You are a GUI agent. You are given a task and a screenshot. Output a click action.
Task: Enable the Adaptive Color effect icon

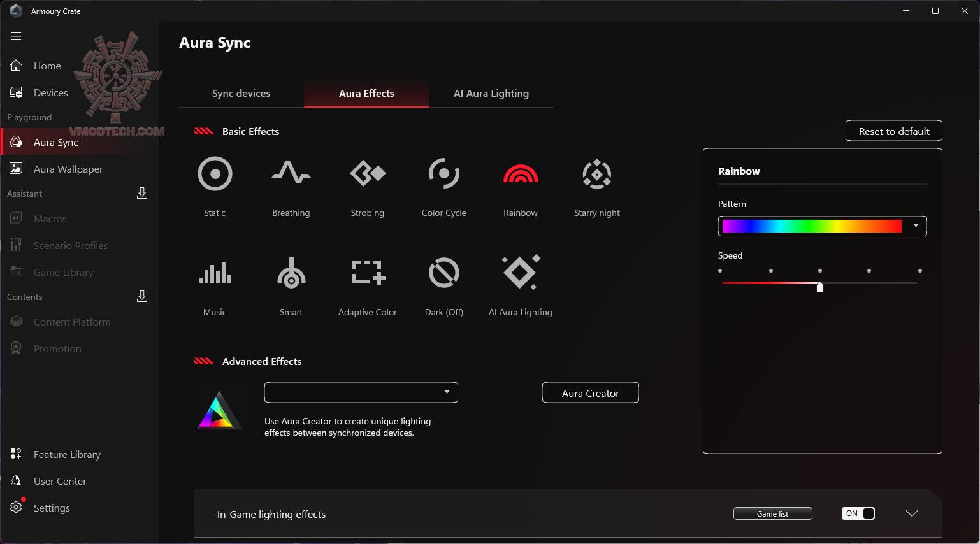368,272
